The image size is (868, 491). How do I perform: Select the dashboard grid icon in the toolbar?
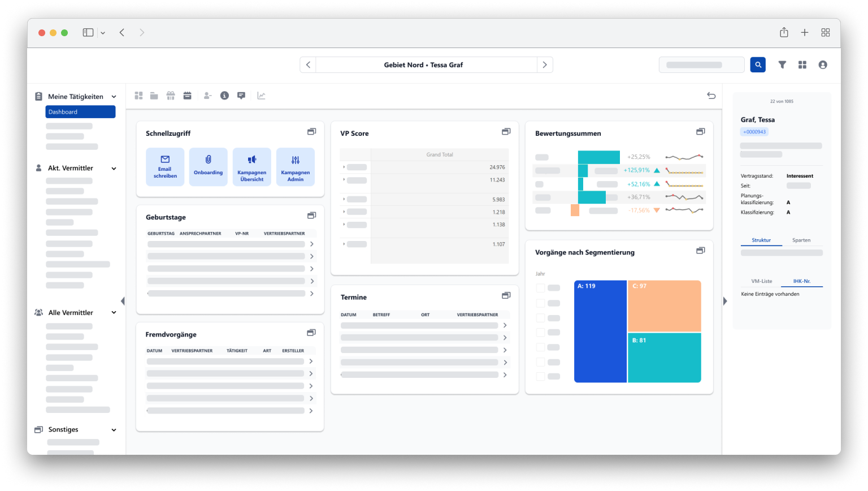(139, 96)
